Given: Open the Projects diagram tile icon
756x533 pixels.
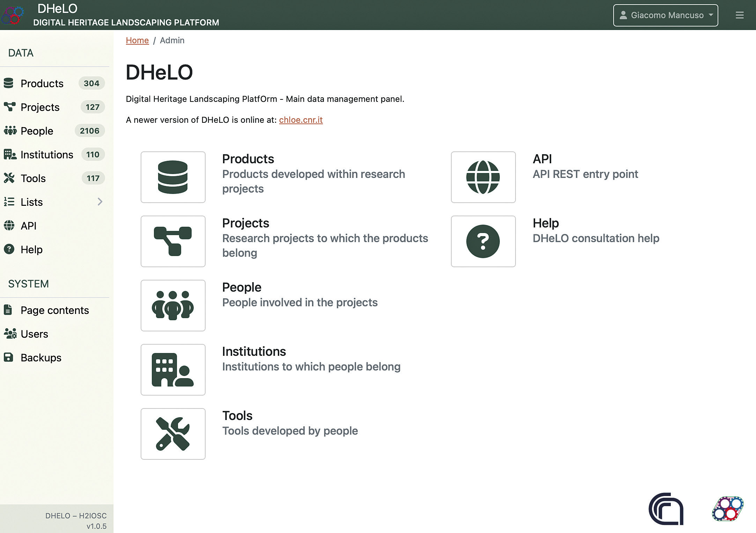Looking at the screenshot, I should (173, 241).
